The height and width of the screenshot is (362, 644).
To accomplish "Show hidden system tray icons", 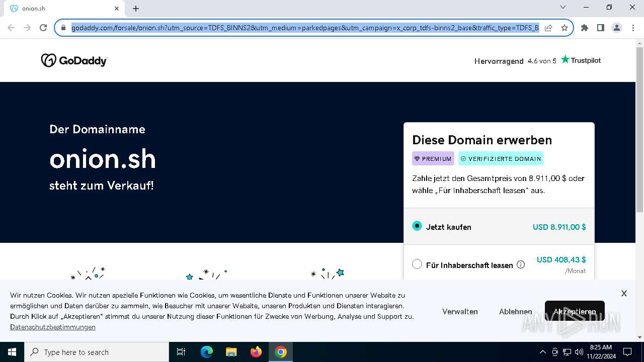I will 542,352.
